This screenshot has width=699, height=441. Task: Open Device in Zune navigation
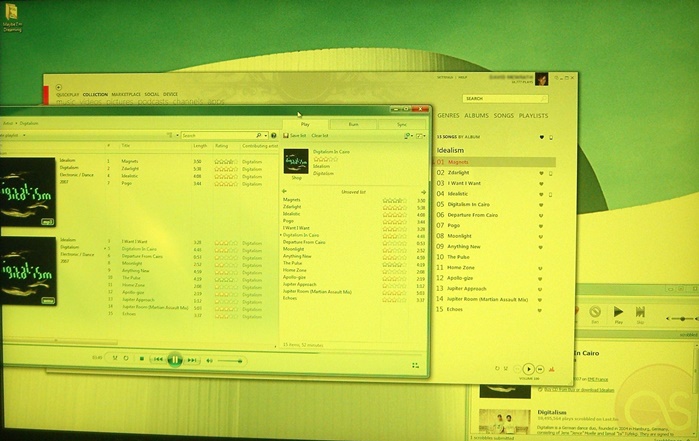tap(170, 95)
